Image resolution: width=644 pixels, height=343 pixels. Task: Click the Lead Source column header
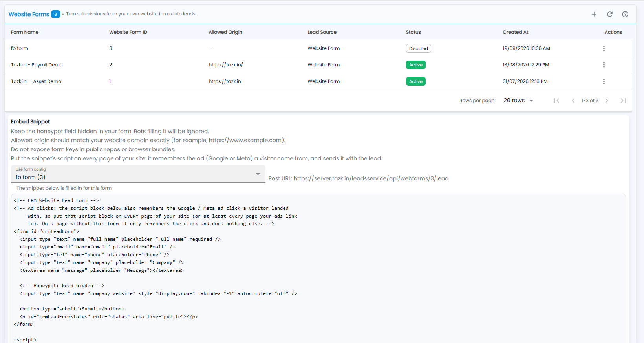tap(322, 32)
